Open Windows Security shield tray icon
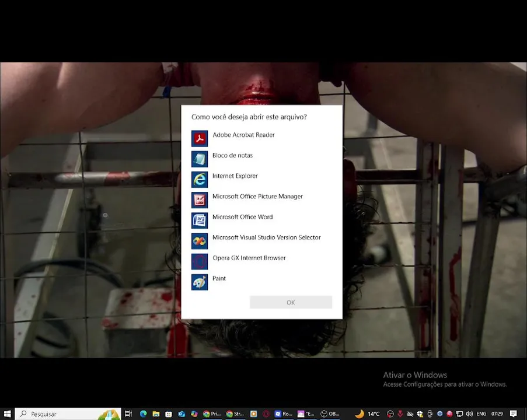Viewport: 527px width, 420px height. [420, 414]
